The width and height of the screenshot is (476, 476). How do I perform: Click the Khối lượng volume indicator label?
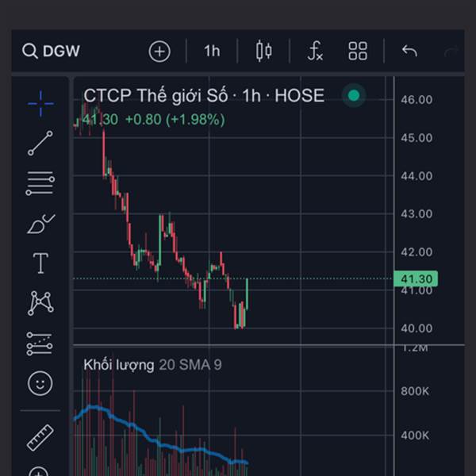point(118,365)
